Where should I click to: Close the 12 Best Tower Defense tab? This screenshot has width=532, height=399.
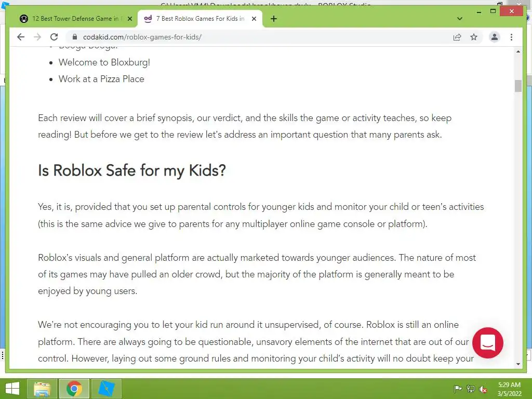129,19
